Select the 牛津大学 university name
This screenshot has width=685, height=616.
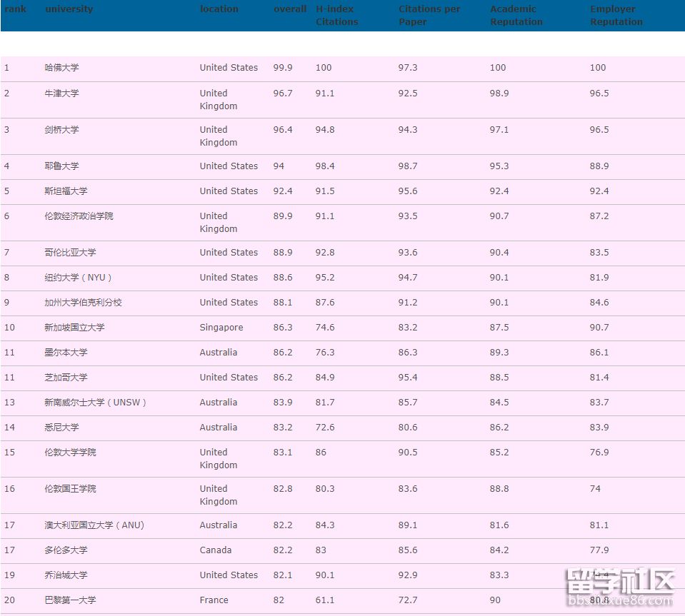(x=61, y=94)
